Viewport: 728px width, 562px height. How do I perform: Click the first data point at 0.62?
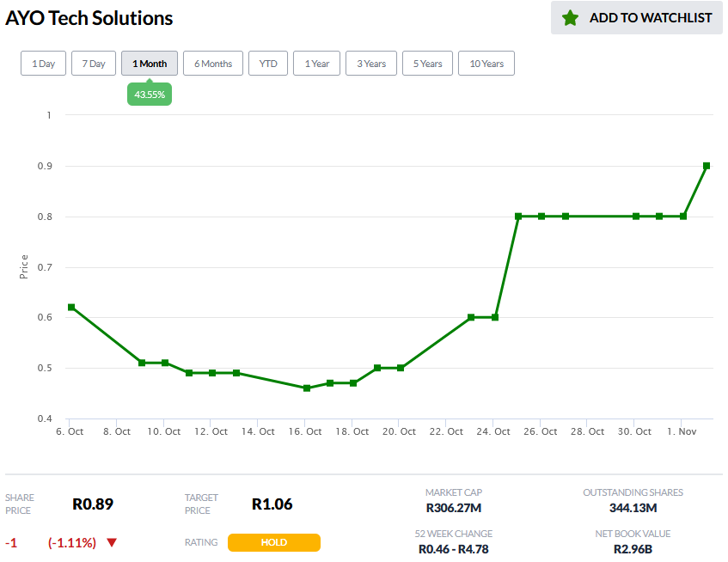(71, 308)
